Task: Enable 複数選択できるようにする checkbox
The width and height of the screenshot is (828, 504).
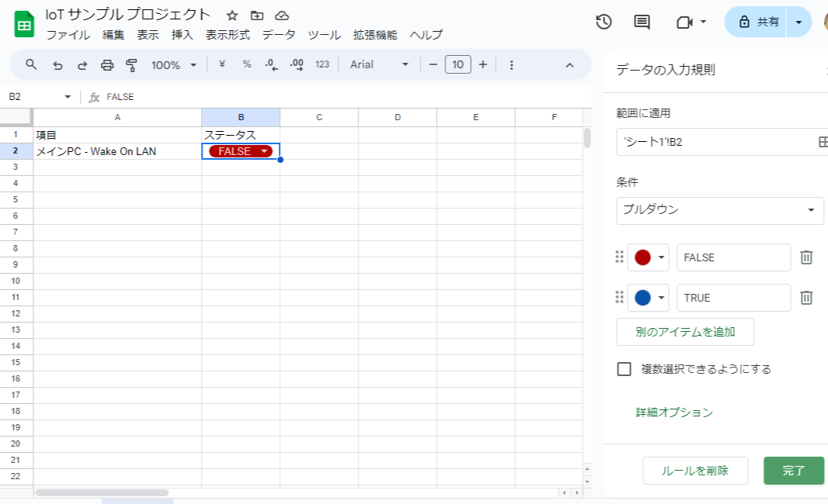Action: pos(624,369)
